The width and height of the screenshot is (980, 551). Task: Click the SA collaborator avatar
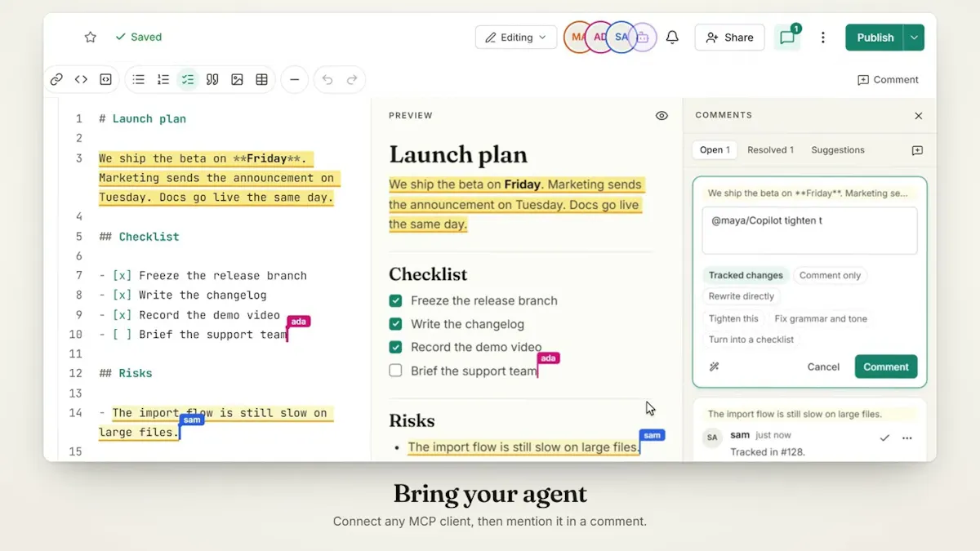619,38
